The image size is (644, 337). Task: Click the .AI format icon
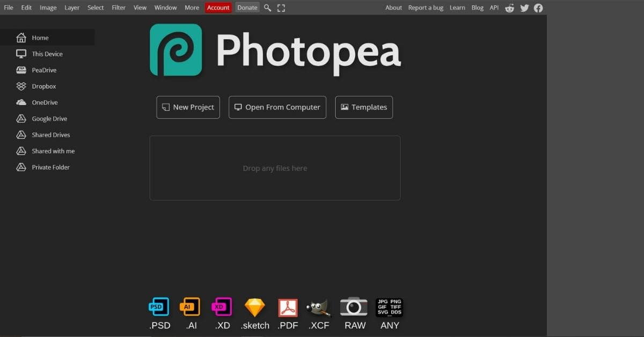point(189,307)
